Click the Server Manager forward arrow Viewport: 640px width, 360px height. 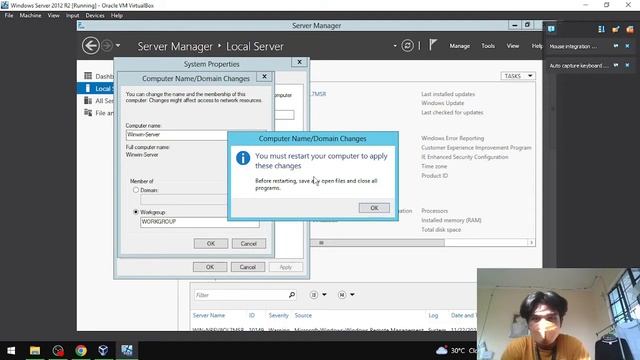[x=107, y=45]
